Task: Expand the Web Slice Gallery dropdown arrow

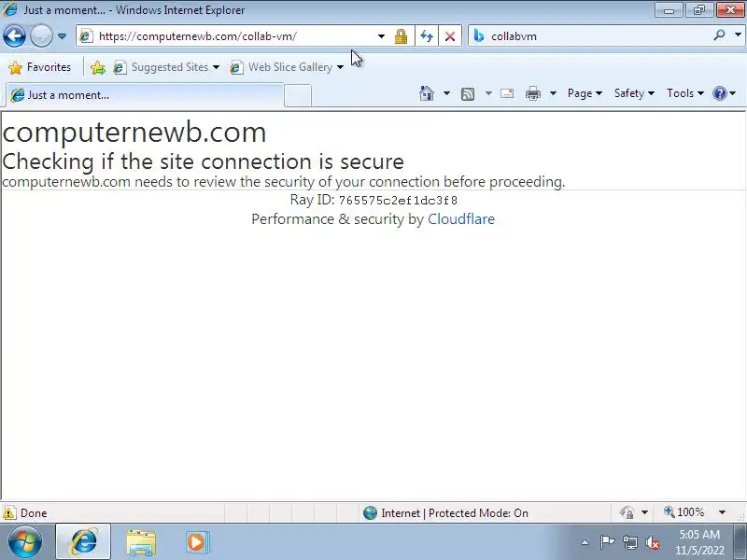Action: [340, 67]
